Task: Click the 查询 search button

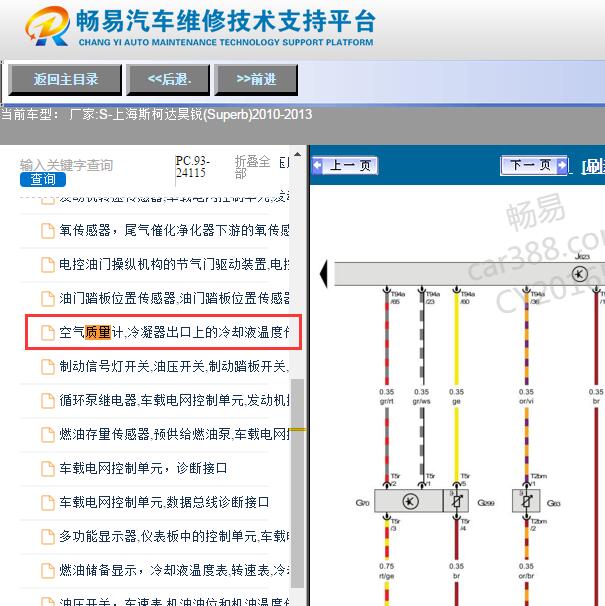Action: (x=43, y=179)
